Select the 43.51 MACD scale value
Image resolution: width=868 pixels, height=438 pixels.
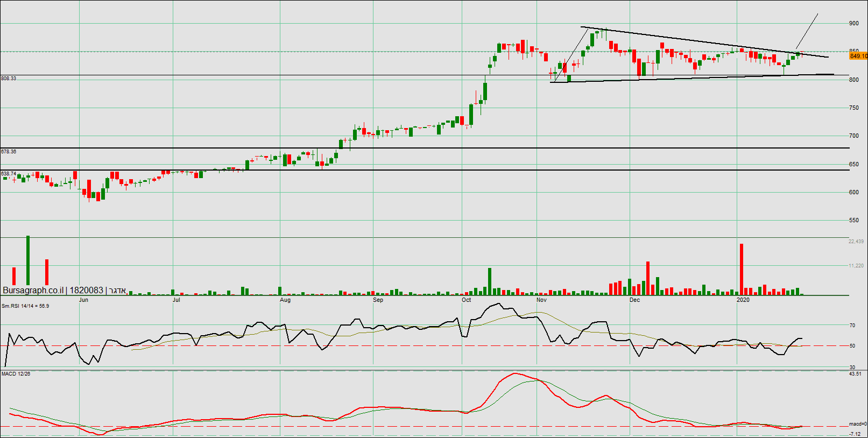click(x=855, y=374)
